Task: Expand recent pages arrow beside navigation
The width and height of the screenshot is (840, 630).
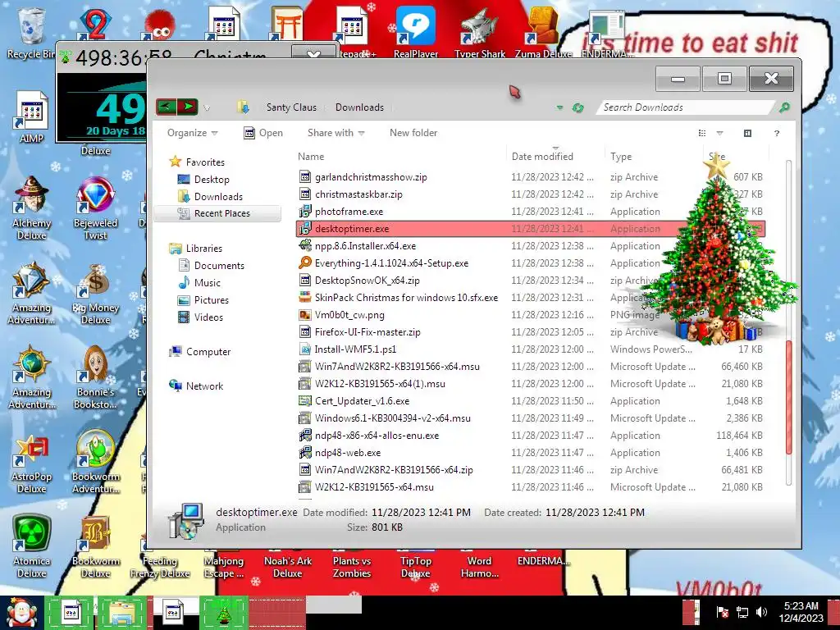Action: [207, 108]
